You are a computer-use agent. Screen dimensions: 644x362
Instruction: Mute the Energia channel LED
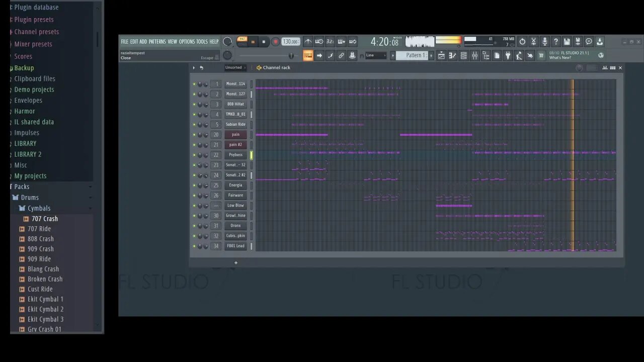pyautogui.click(x=194, y=185)
